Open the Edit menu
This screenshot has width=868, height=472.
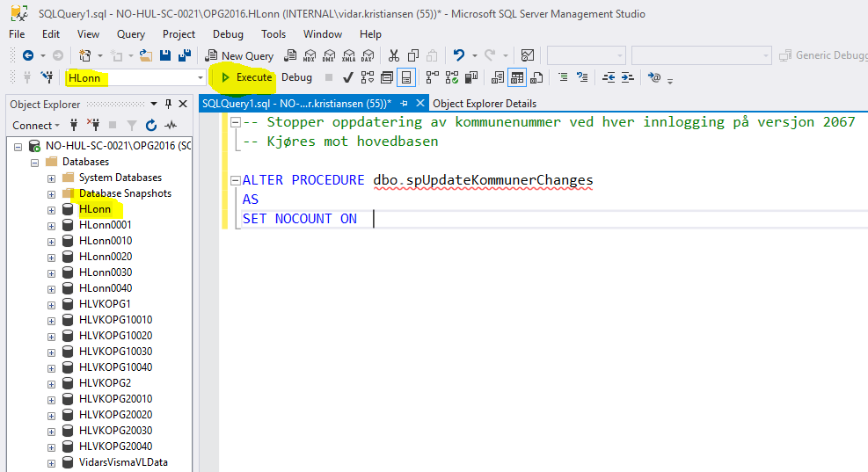tap(50, 34)
